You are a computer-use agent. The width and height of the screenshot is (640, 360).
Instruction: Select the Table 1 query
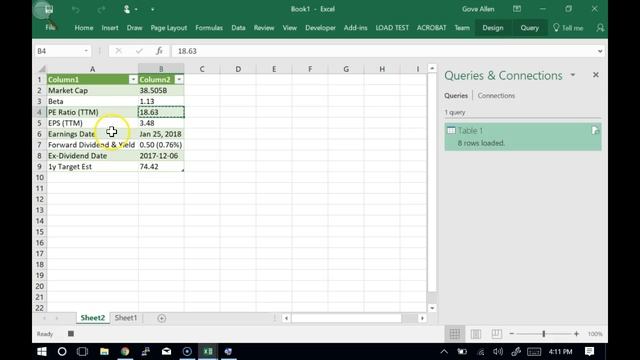click(522, 137)
